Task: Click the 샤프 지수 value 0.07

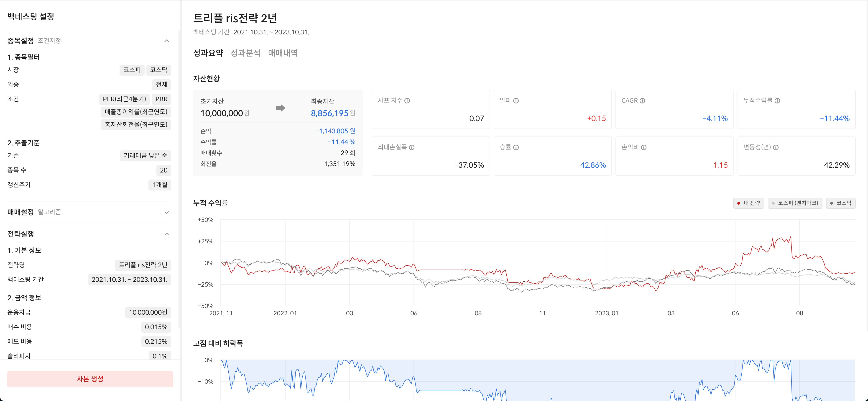Action: (x=476, y=118)
